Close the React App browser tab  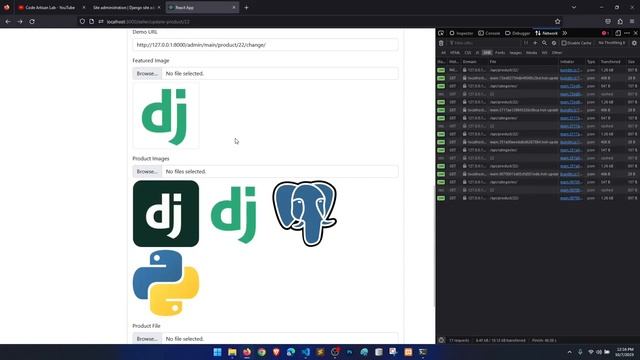(x=234, y=7)
